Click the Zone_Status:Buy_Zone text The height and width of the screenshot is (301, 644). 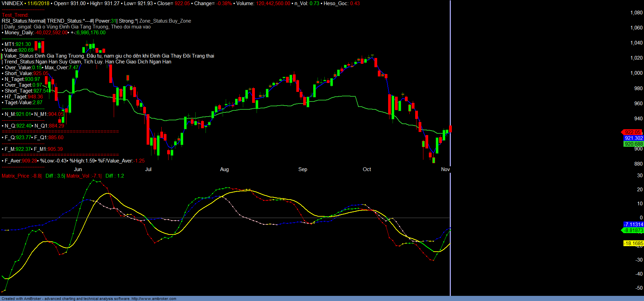(165, 21)
